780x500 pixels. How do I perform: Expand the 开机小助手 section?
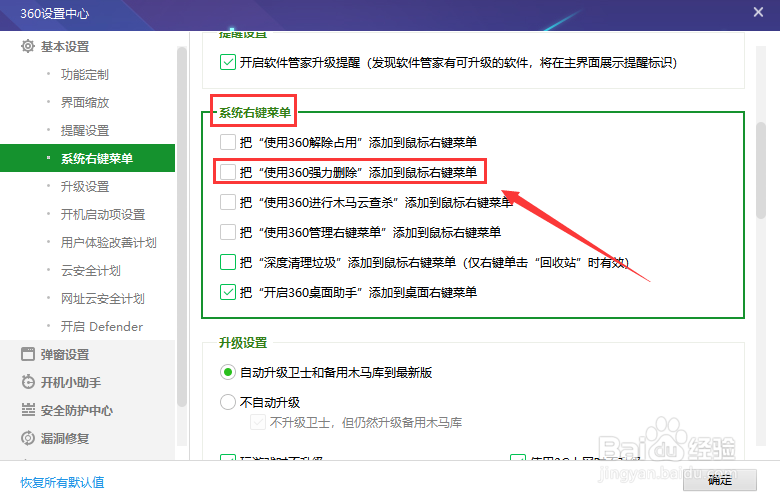71,382
